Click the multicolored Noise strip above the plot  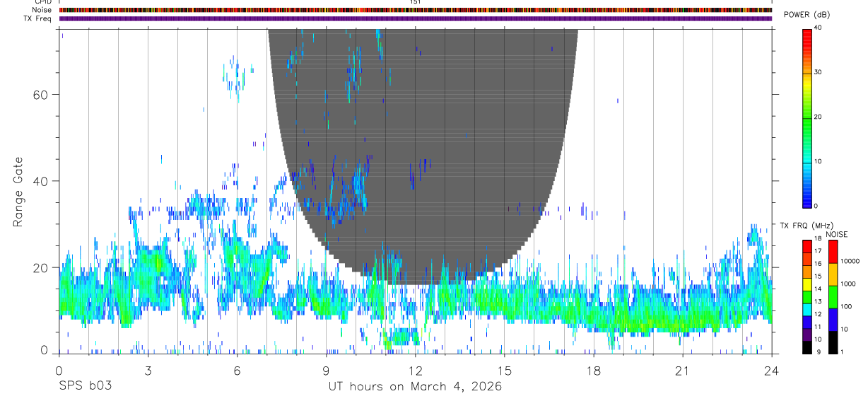[x=416, y=10]
